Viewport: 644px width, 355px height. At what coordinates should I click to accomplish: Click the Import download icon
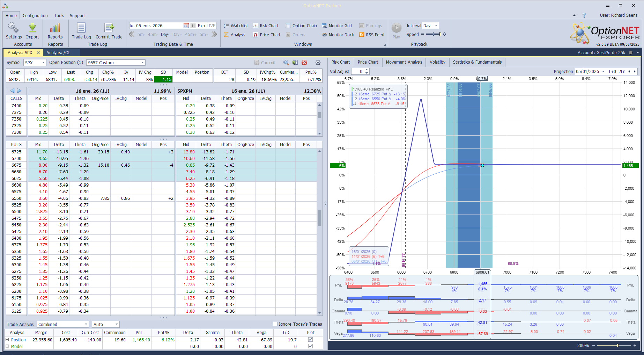32,28
